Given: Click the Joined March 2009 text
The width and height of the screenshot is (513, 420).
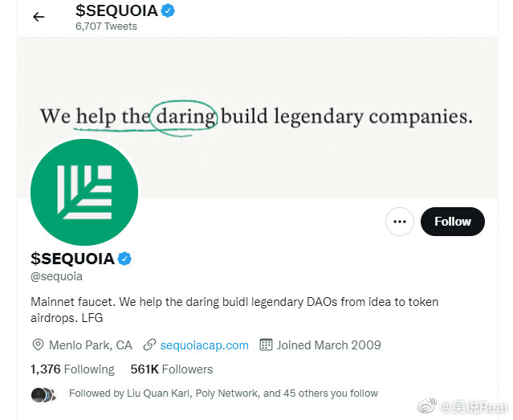Looking at the screenshot, I should pos(328,345).
